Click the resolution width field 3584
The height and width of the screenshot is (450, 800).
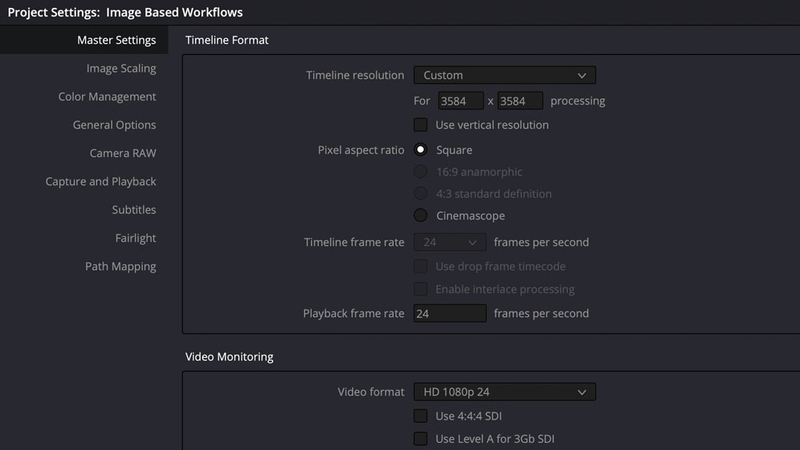pos(447,101)
